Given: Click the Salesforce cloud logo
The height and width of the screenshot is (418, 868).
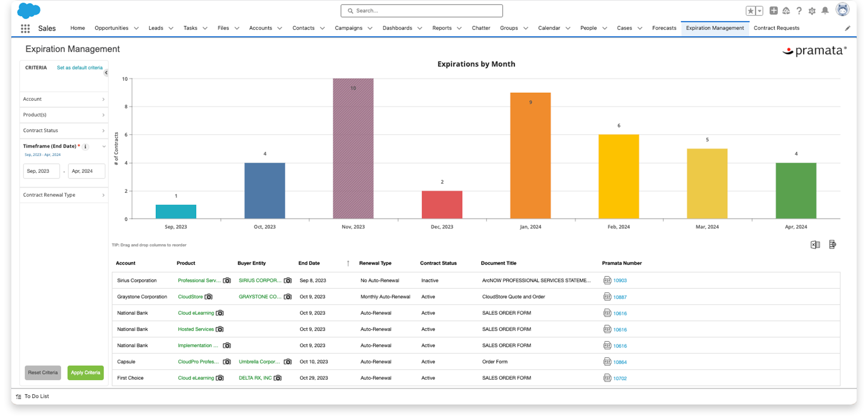Looking at the screenshot, I should pyautogui.click(x=29, y=10).
